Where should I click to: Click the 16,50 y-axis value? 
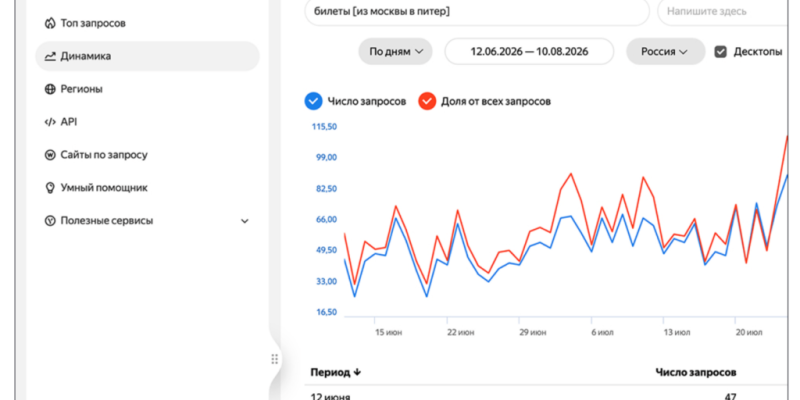[x=327, y=312]
